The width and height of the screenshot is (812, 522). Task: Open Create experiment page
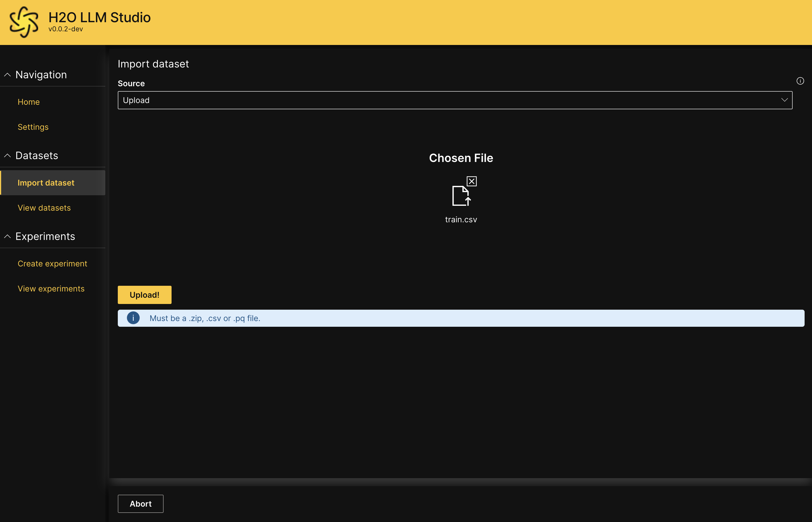[x=52, y=264]
